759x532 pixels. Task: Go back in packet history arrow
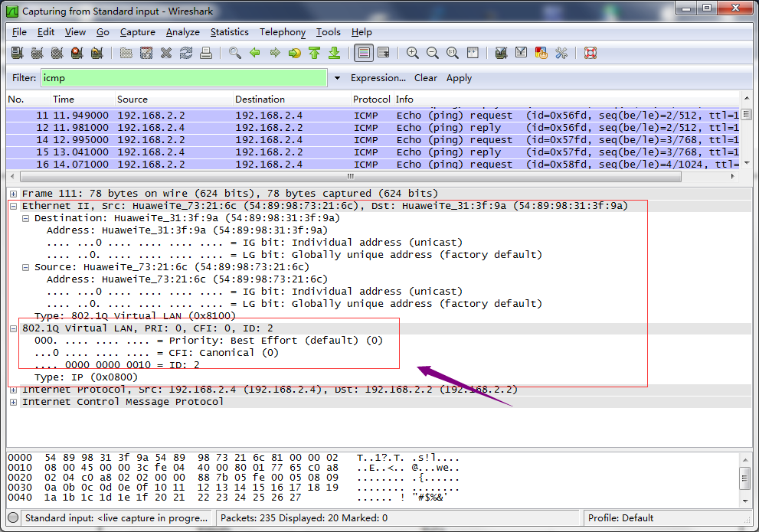point(255,53)
